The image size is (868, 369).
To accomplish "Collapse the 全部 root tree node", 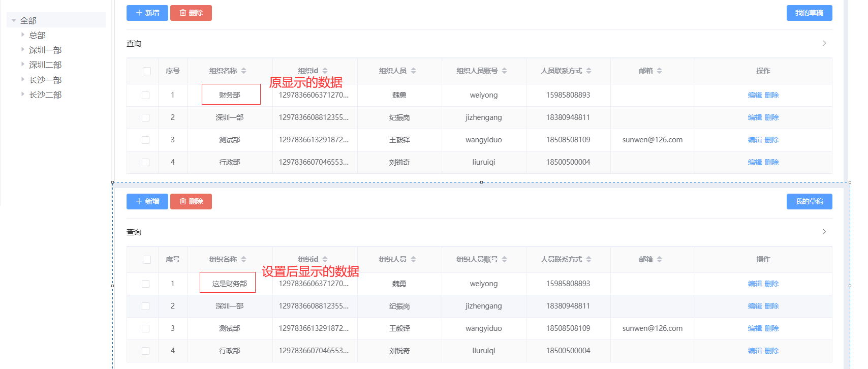I will 14,21.
